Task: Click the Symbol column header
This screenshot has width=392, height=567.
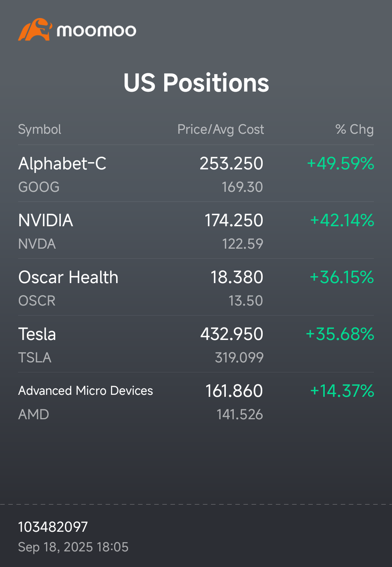Action: pos(39,129)
